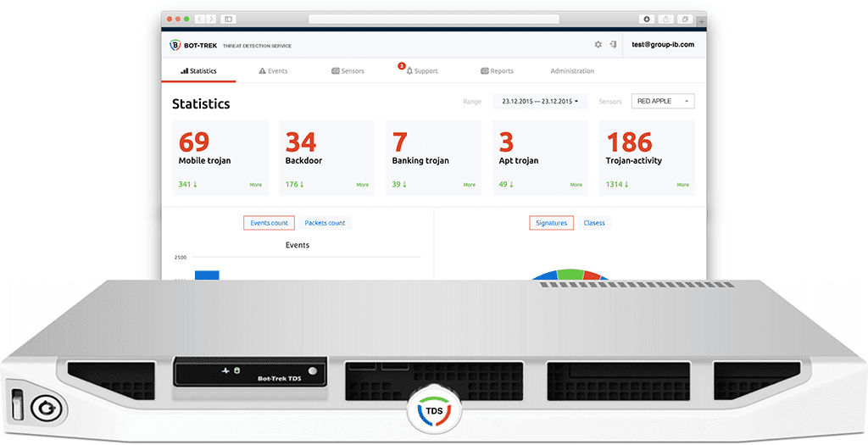Add a new browser tab
Viewport: 868px width, 445px height.
coord(701,21)
